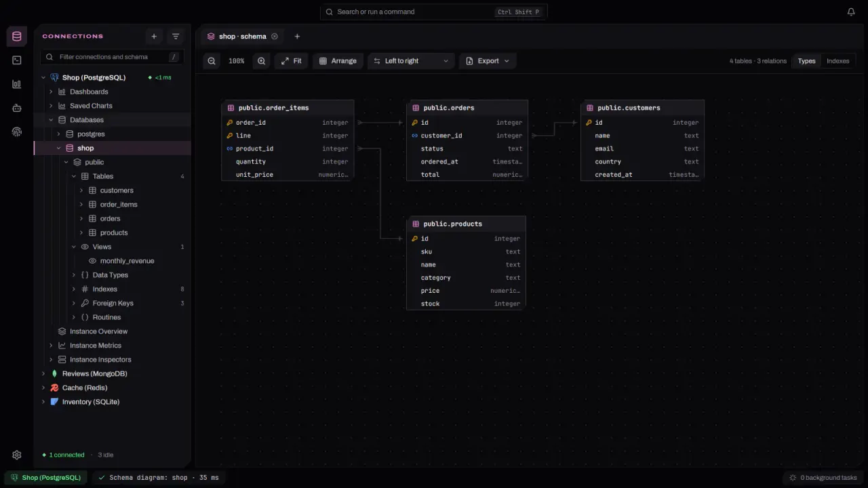Open the Left to right layout dropdown
The height and width of the screenshot is (488, 868).
pos(412,61)
